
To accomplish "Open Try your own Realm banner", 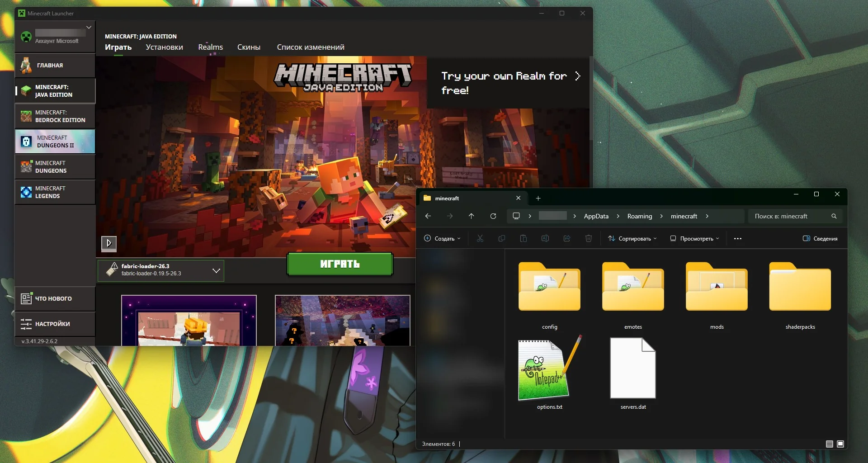I will (x=508, y=83).
